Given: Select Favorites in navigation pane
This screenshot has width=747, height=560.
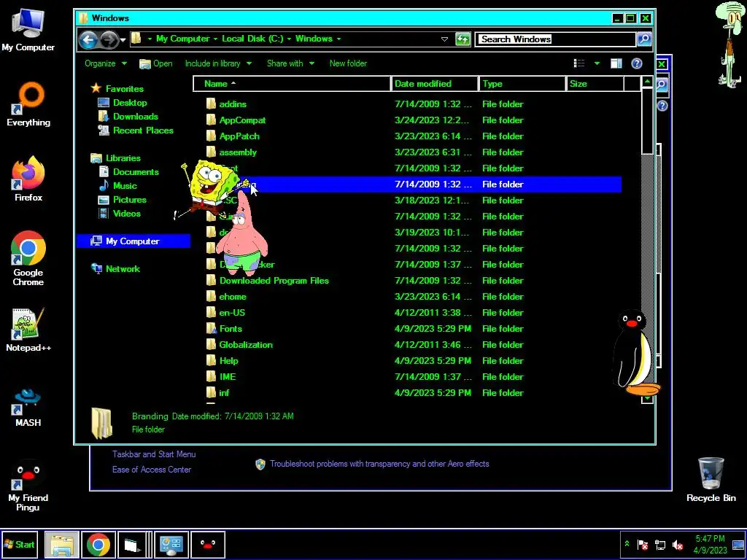Looking at the screenshot, I should tap(124, 88).
